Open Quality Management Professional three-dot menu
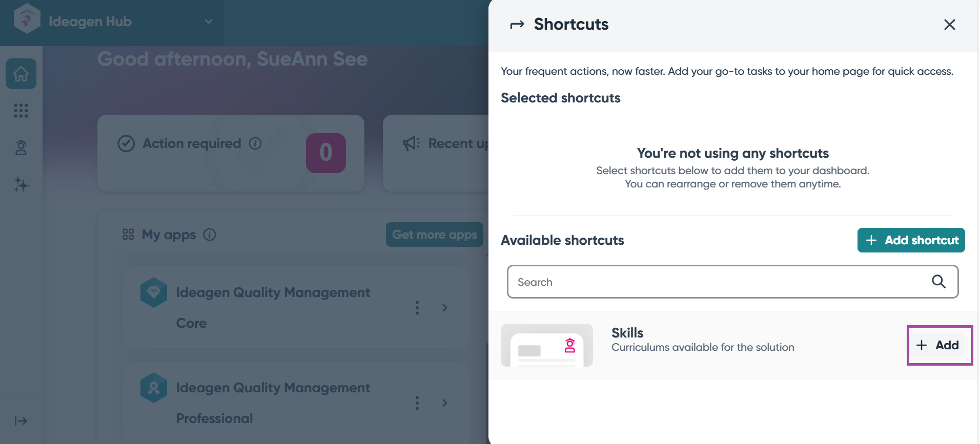980x444 pixels. click(x=417, y=403)
